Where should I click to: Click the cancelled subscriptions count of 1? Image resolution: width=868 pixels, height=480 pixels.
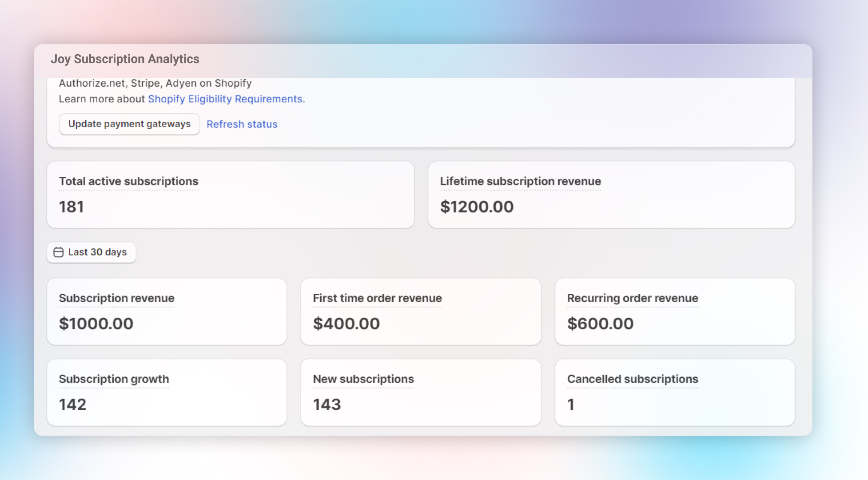pos(571,404)
